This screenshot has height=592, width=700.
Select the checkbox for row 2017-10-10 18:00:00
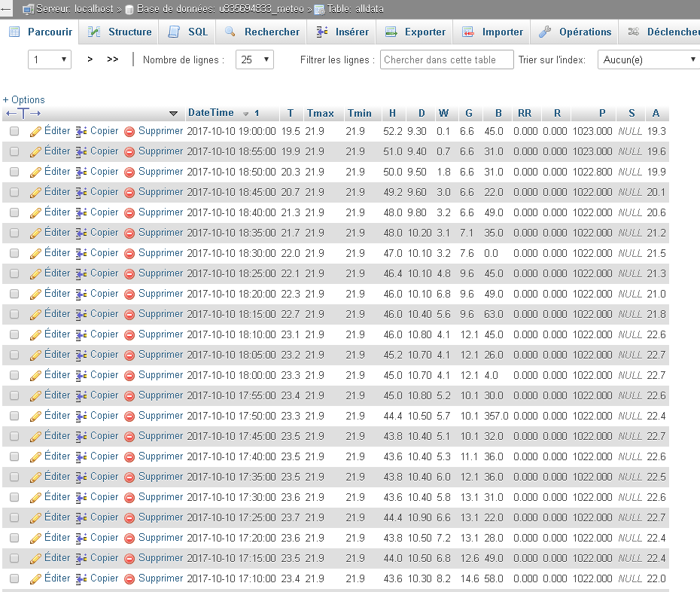click(x=14, y=375)
